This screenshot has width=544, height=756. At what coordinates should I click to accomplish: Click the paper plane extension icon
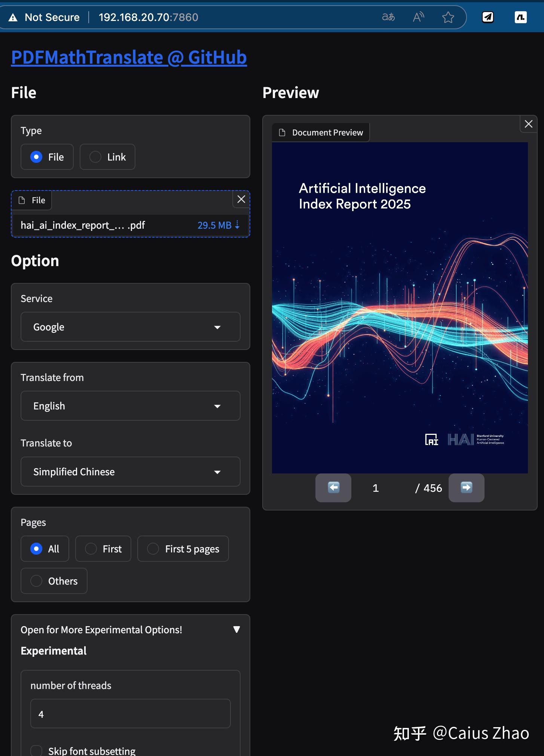coord(488,17)
